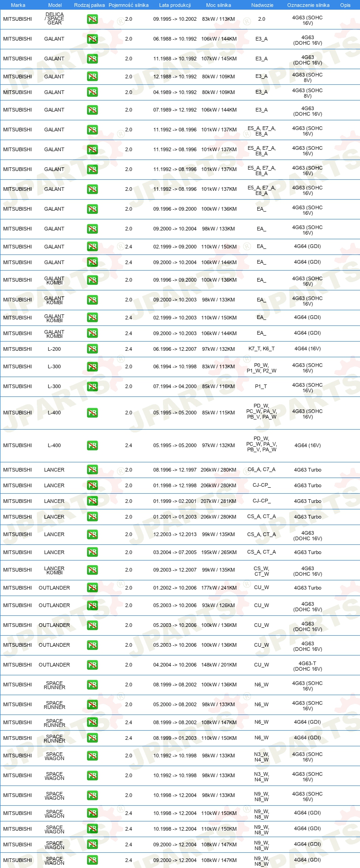Viewport: 360px width, 868px height.
Task: Click fuel icon for GALANT 2.0 09.2000 -> 10.2004
Action: point(93,229)
